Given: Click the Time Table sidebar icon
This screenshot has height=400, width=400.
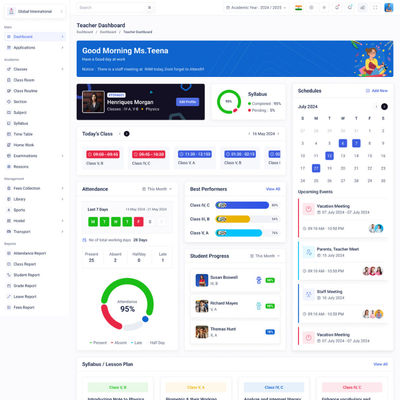Looking at the screenshot, I should click(x=9, y=134).
